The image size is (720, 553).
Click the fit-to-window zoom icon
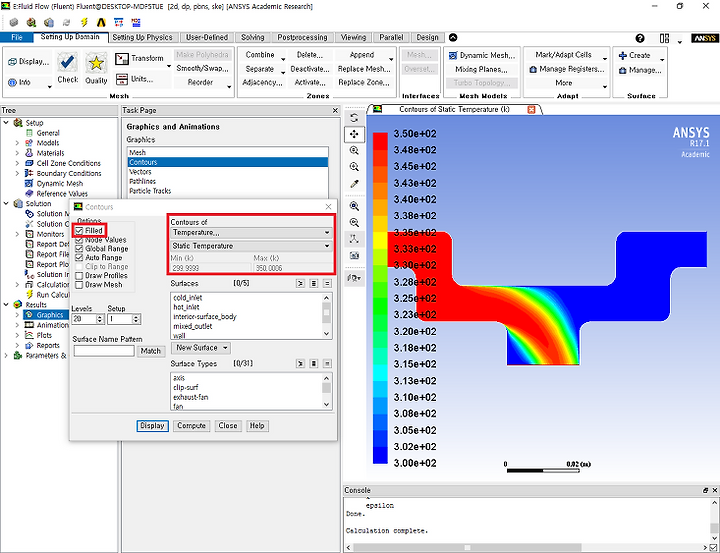pos(354,206)
